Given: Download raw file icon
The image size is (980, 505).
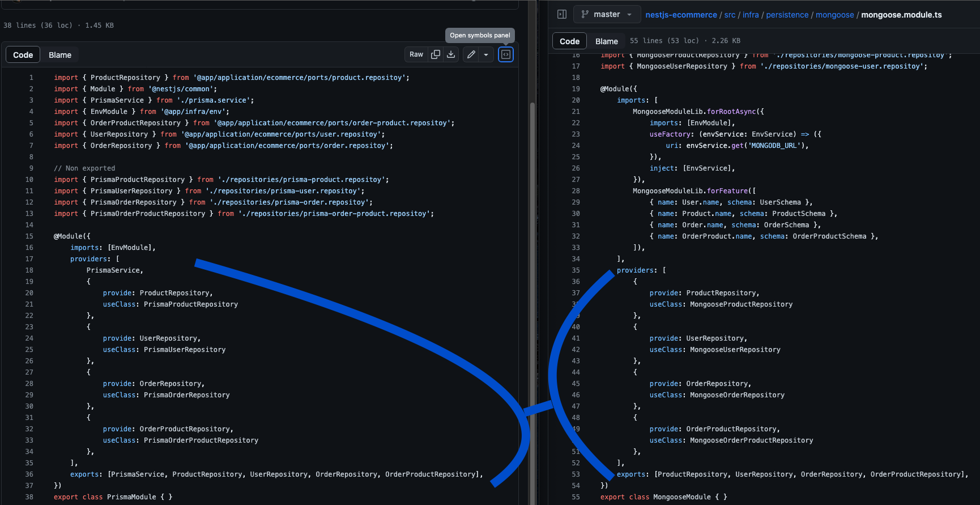Looking at the screenshot, I should [451, 54].
